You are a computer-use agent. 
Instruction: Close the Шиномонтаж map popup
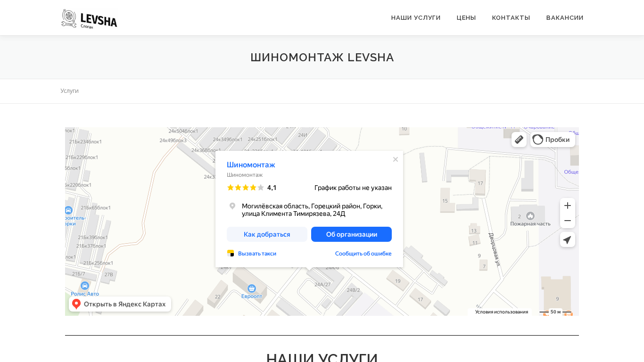pyautogui.click(x=396, y=159)
